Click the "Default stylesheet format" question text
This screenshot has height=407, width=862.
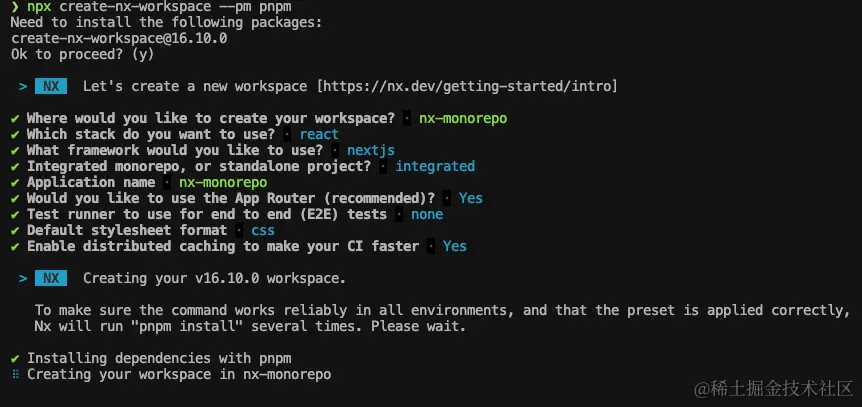coord(127,230)
